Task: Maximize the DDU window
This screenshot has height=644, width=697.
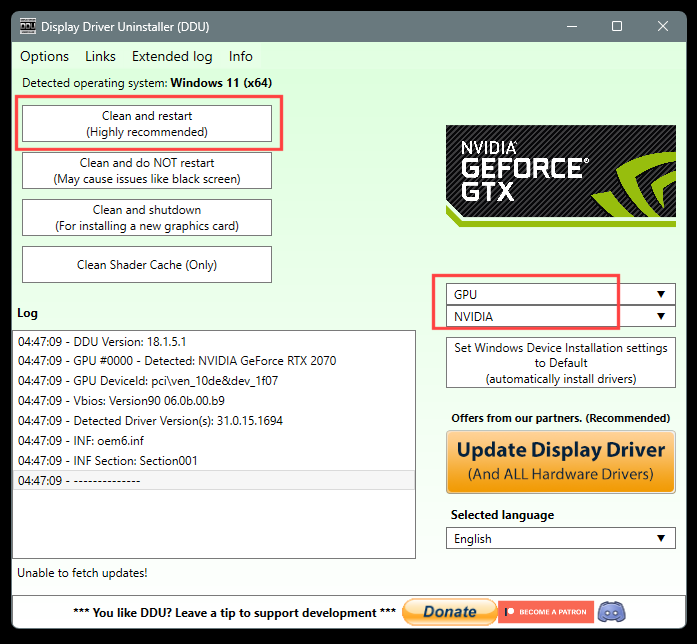Action: point(617,26)
